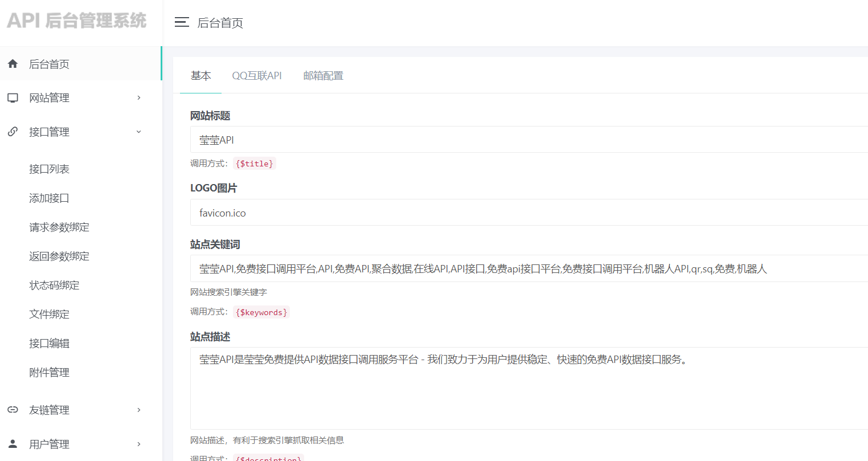Click the 后台首页 header breadcrumb text
The image size is (868, 461).
click(x=220, y=23)
